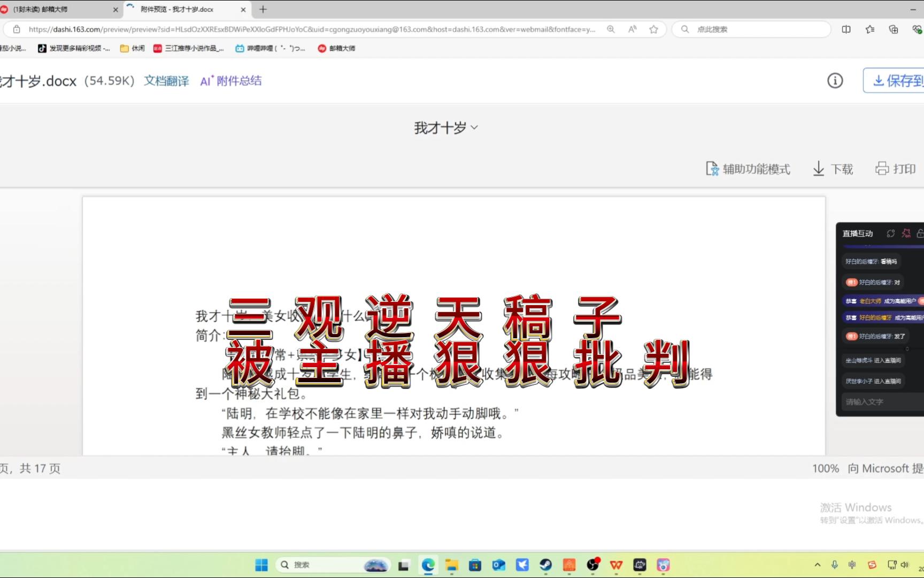This screenshot has height=578, width=924.
Task: Click the 100% zoom level indicator
Action: [826, 468]
